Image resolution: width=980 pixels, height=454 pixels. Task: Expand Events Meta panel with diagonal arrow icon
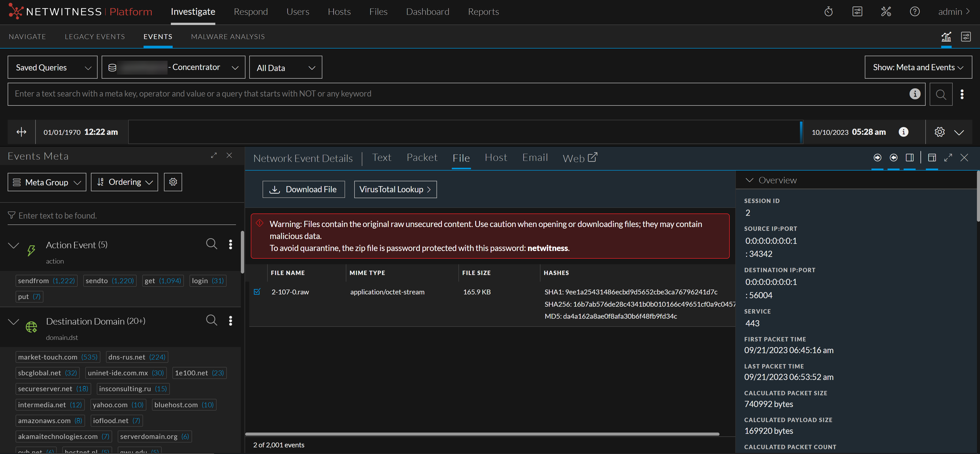coord(214,155)
